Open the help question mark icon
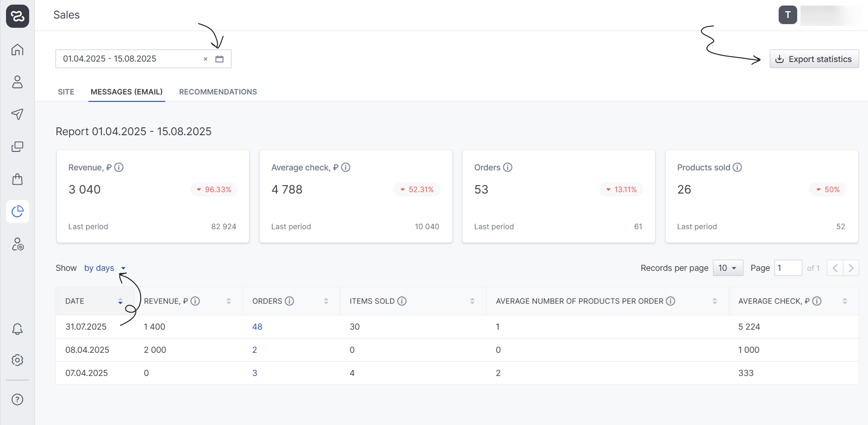The height and width of the screenshot is (425, 868). (x=17, y=400)
